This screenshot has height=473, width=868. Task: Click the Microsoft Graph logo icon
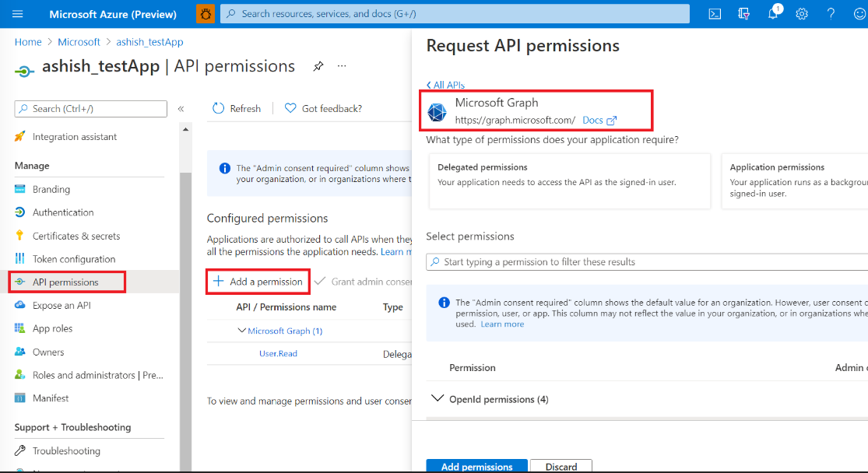(437, 112)
